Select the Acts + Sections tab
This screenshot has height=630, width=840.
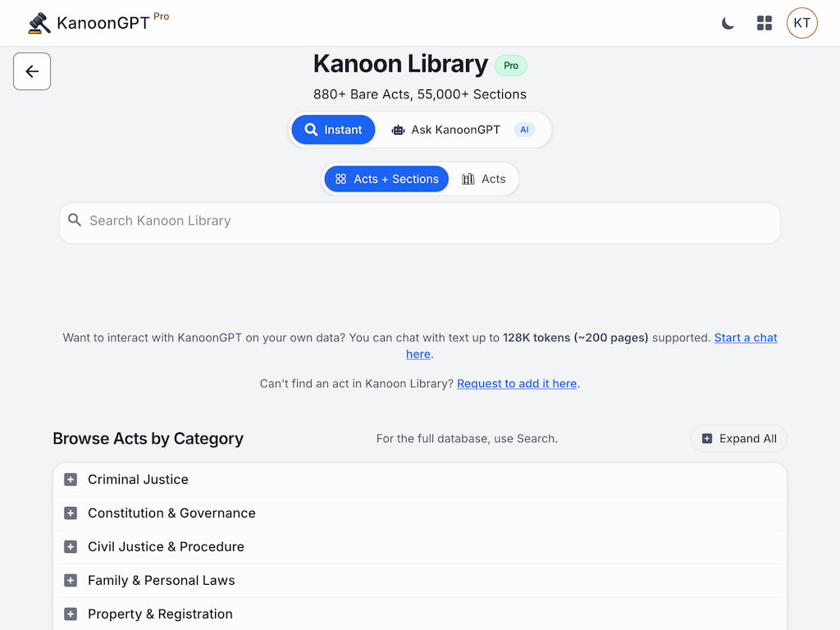pyautogui.click(x=386, y=179)
